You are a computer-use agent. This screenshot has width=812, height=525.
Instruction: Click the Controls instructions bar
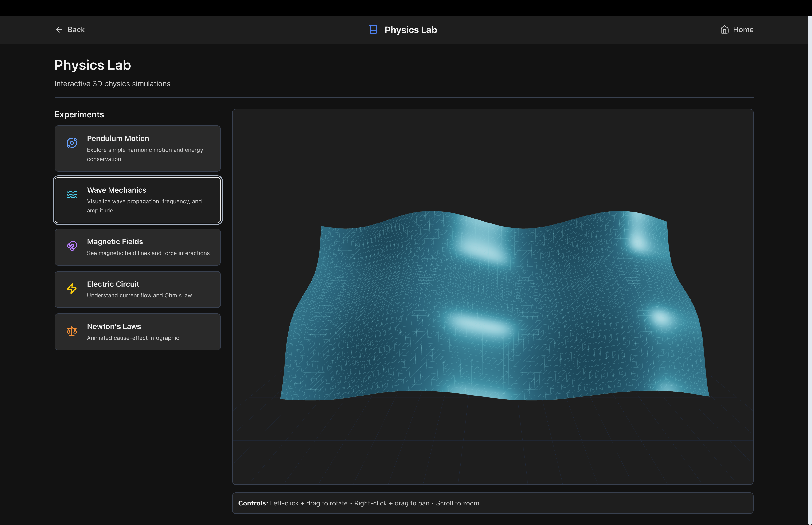coord(492,503)
